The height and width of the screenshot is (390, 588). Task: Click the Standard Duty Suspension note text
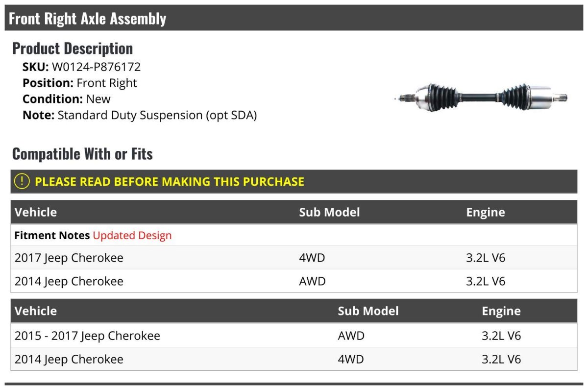[157, 115]
